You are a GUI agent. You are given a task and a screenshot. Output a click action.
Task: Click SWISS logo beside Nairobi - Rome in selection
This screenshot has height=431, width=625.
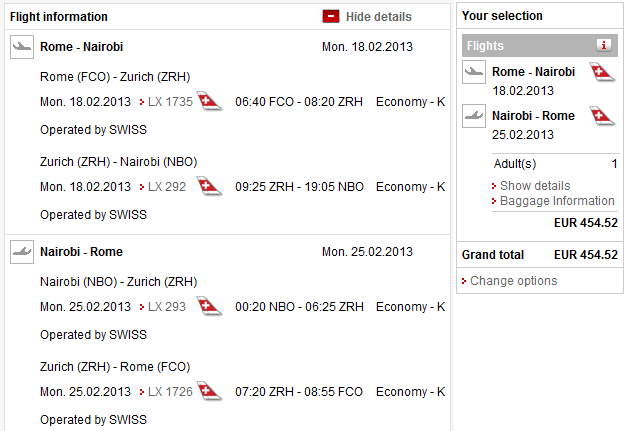[x=602, y=116]
